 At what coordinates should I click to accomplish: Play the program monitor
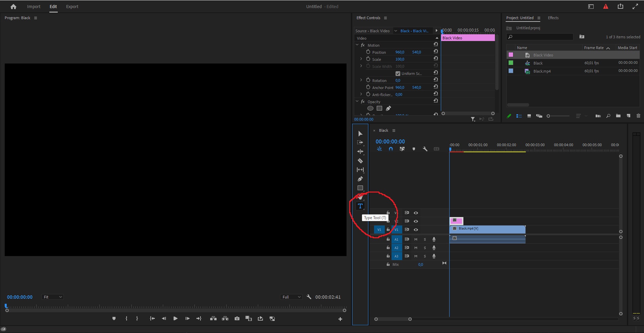point(175,319)
